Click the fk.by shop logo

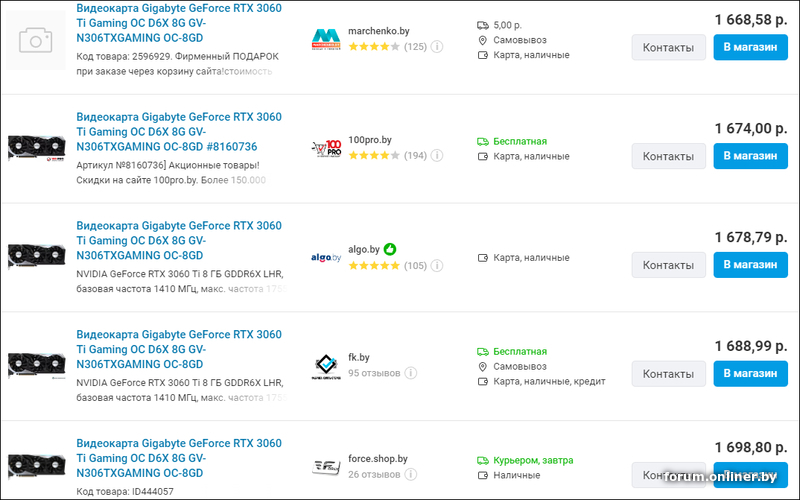(x=326, y=366)
